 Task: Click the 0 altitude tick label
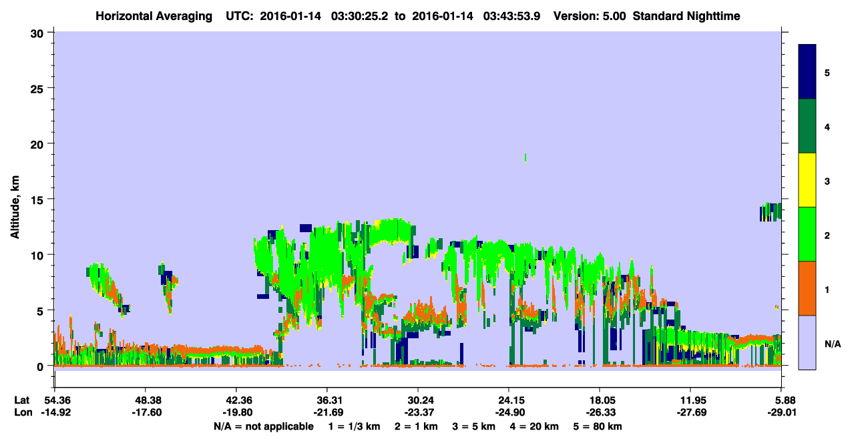pyautogui.click(x=41, y=366)
